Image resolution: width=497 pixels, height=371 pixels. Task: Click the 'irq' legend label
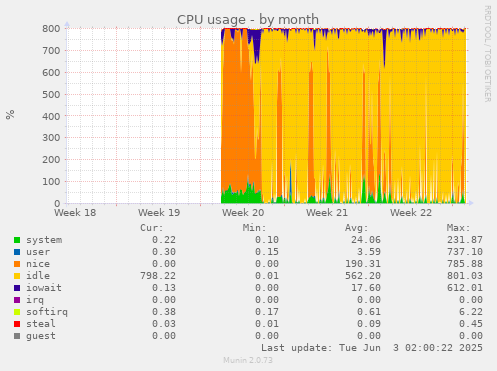(35, 300)
